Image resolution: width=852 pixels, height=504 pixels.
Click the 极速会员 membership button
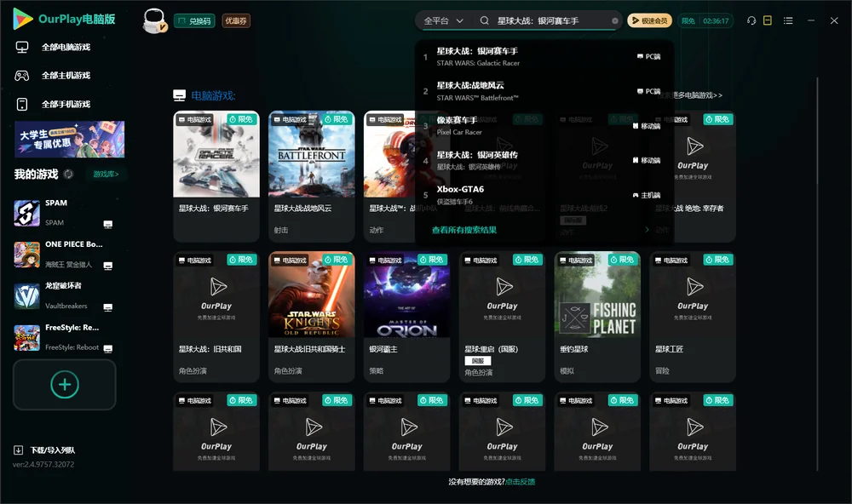click(649, 20)
